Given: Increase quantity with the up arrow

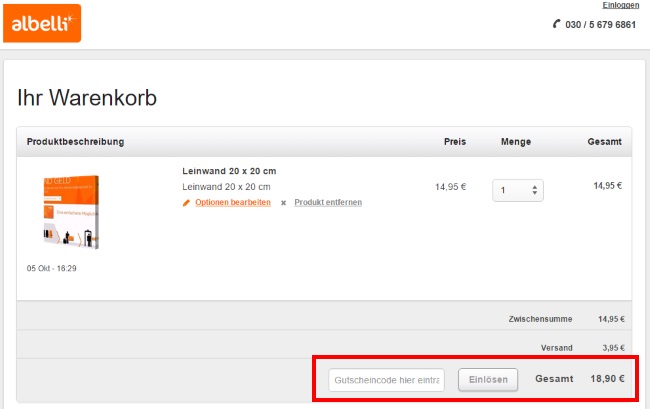Looking at the screenshot, I should pos(535,186).
